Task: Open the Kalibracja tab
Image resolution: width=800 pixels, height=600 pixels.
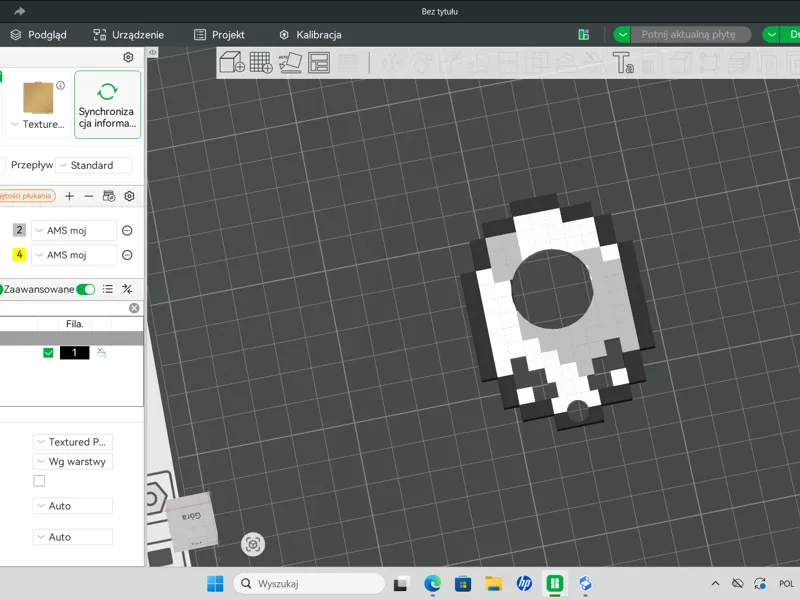Action: point(310,35)
